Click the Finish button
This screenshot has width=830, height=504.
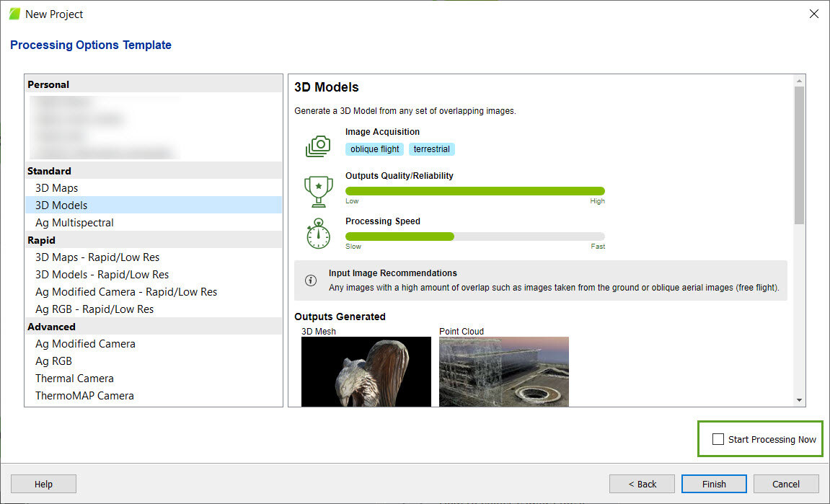point(714,484)
